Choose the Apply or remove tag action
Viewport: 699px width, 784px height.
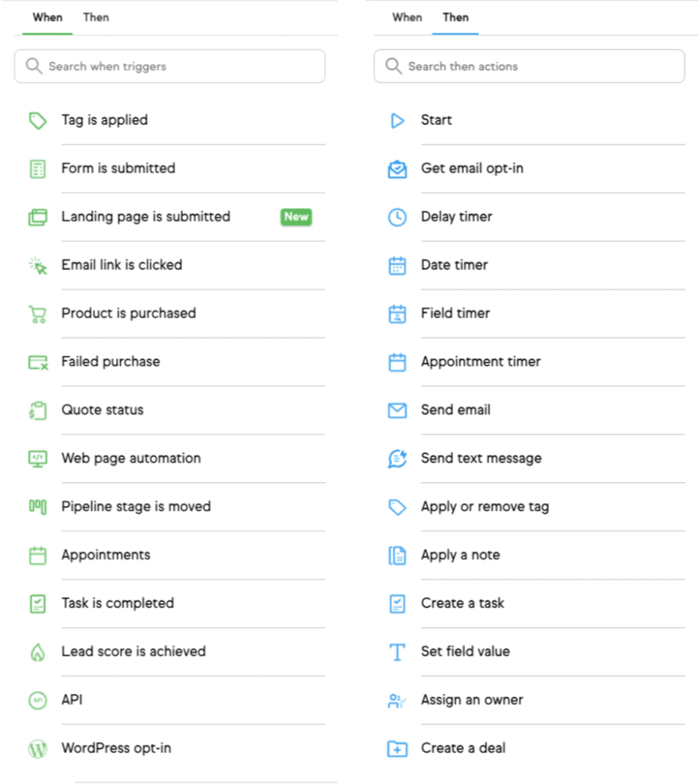[x=485, y=507]
